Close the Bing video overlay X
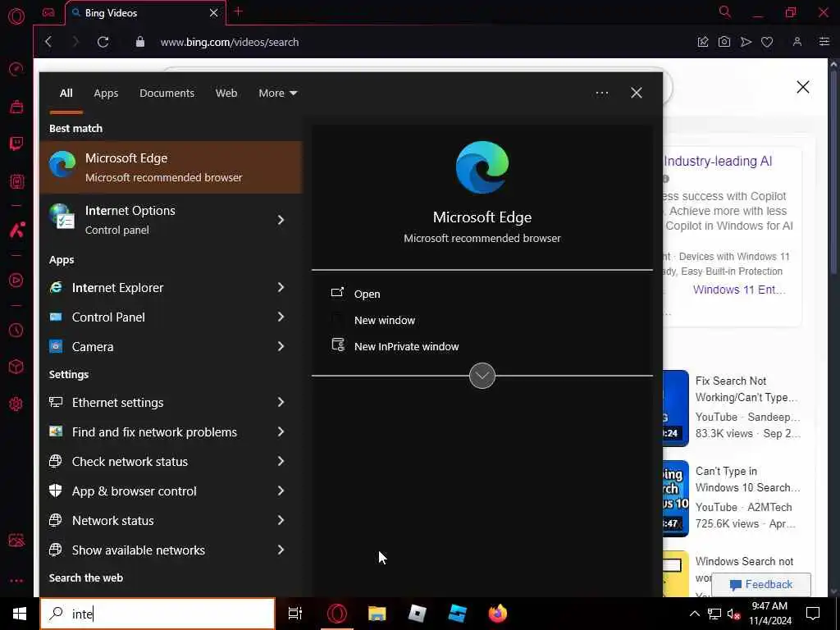Screen dimensions: 840x630 click(802, 87)
